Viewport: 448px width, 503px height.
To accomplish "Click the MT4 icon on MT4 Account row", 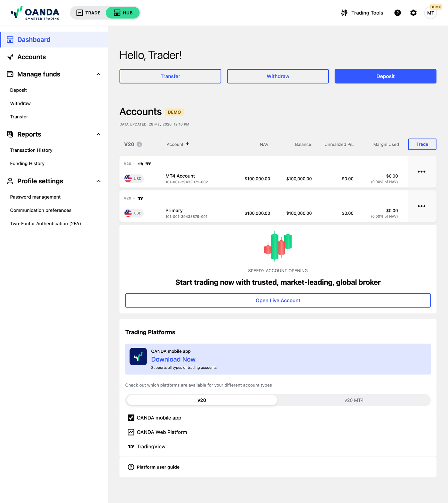I will 140,164.
